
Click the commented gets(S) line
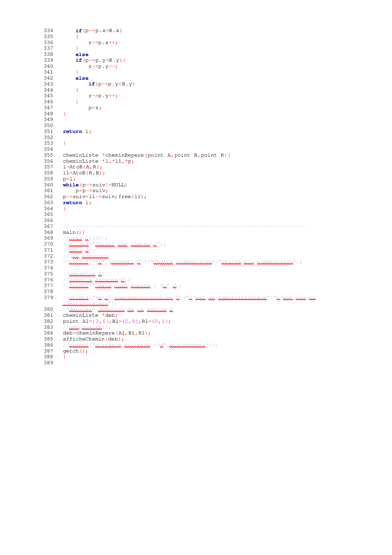[x=79, y=250]
